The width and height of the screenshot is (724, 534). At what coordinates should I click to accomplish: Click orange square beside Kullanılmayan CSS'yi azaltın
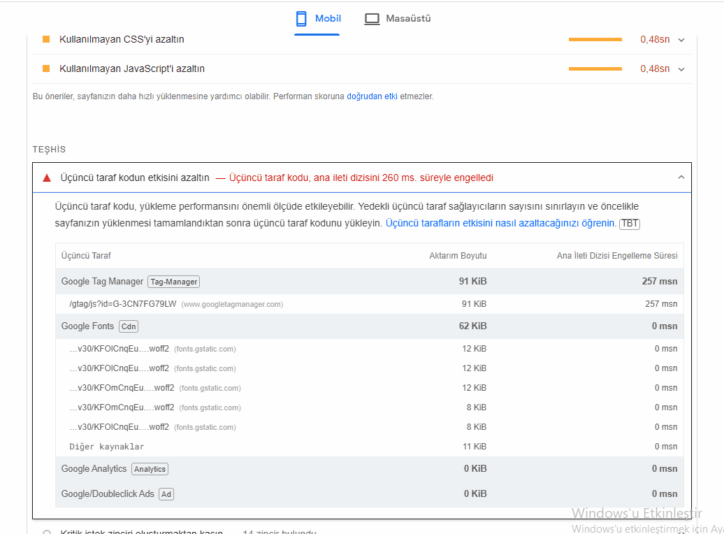tap(46, 40)
